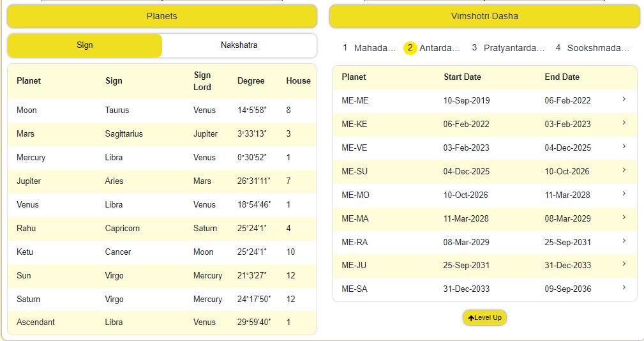Click chevron next to ME-SU row
This screenshot has width=644, height=341.
click(x=624, y=170)
